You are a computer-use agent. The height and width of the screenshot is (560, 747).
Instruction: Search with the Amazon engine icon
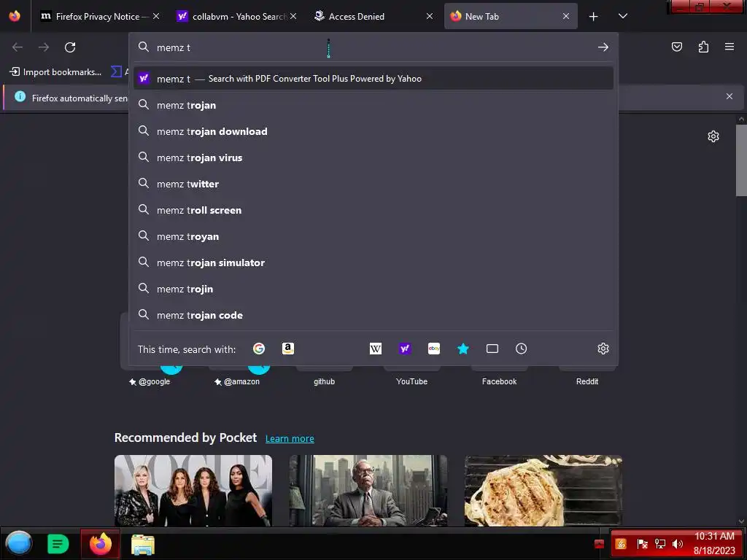tap(287, 349)
